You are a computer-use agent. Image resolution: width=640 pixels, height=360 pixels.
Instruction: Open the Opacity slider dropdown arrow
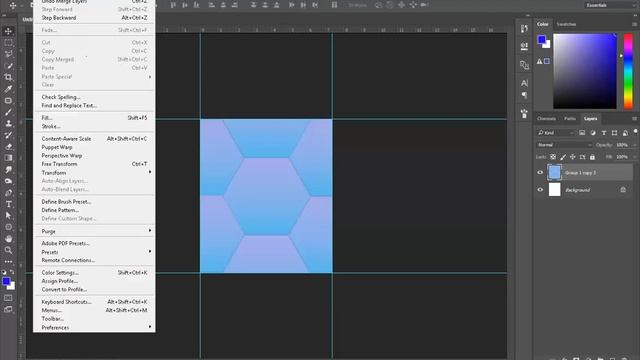634,145
